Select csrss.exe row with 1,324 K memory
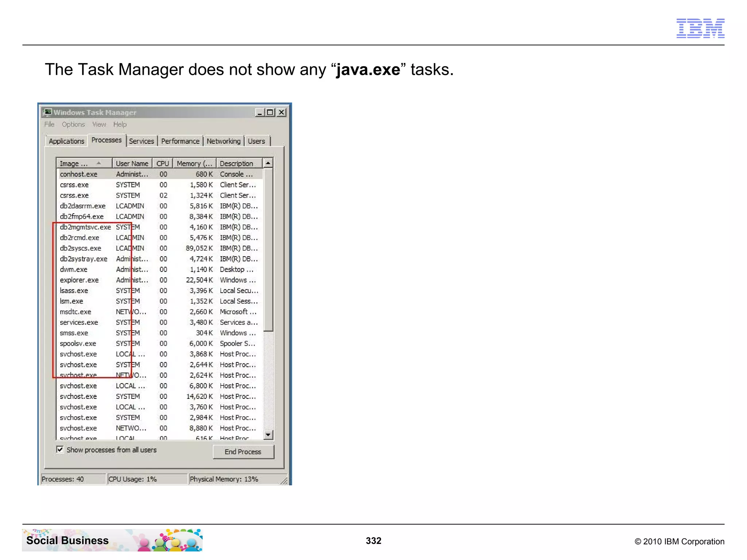 coord(160,195)
